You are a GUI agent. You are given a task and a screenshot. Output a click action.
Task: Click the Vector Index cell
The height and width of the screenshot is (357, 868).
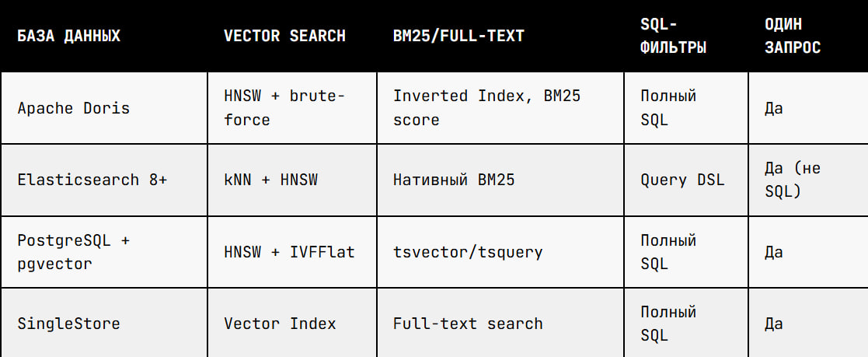tap(292, 324)
